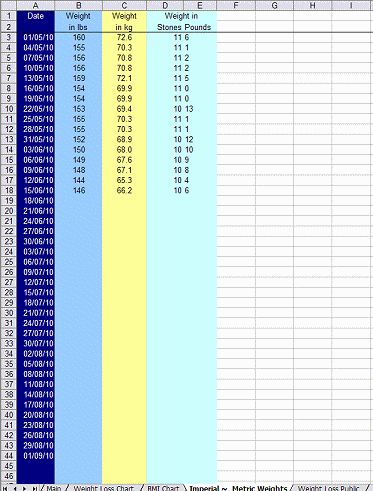This screenshot has width=373, height=491.
Task: Go to the previous sheet with the navigation arrow
Action: 15,488
